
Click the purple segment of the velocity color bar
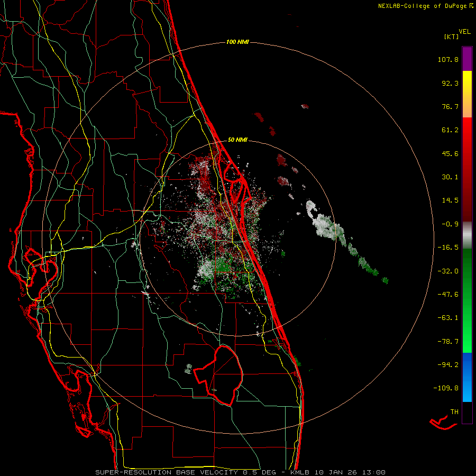coord(467,59)
